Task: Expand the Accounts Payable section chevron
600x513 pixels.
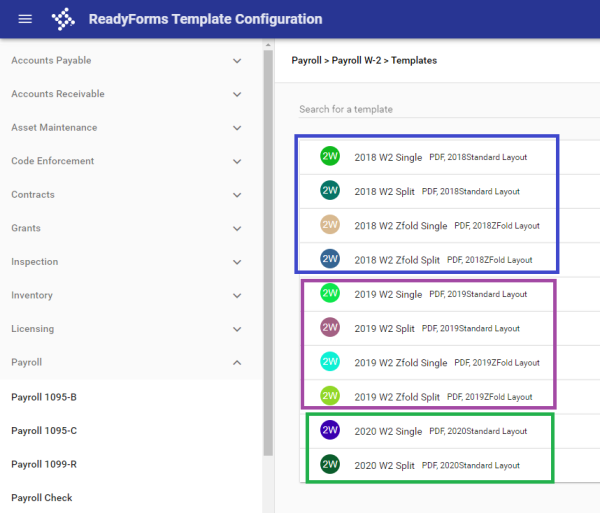Action: point(237,61)
